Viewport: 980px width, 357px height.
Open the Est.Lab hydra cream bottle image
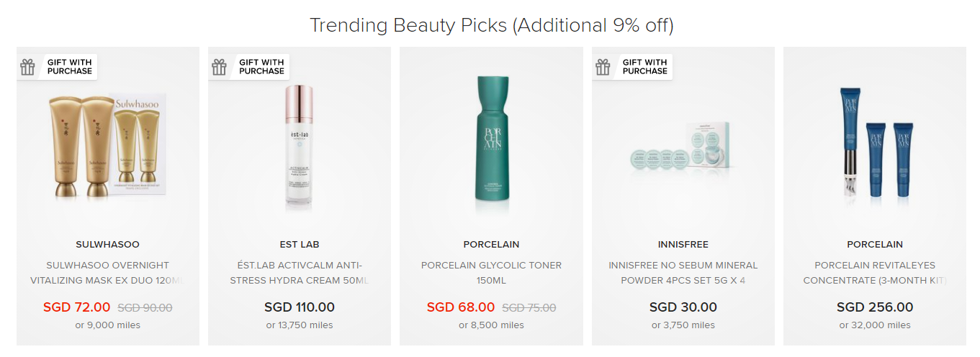[x=299, y=143]
